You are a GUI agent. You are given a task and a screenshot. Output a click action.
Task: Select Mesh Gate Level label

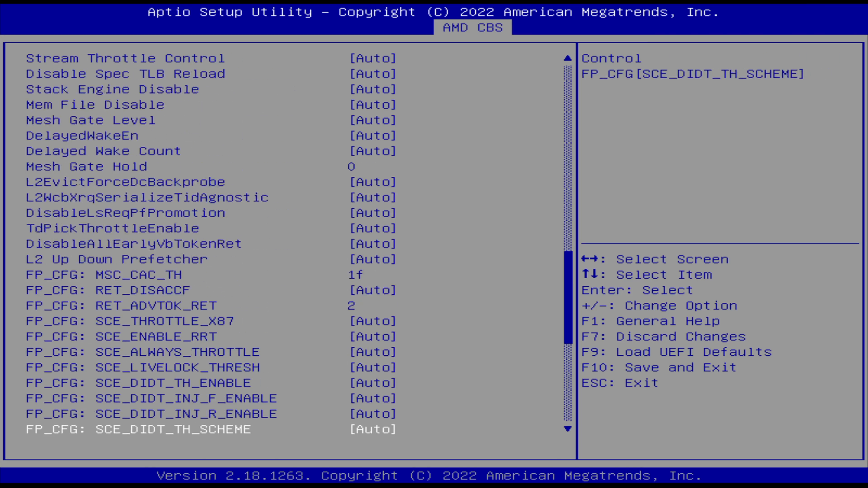[x=91, y=120]
